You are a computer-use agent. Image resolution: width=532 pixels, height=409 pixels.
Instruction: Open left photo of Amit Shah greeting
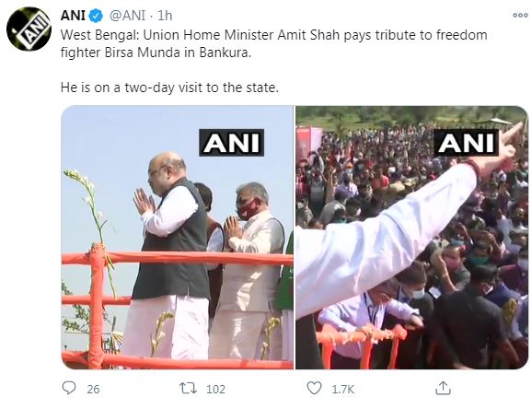[178, 237]
